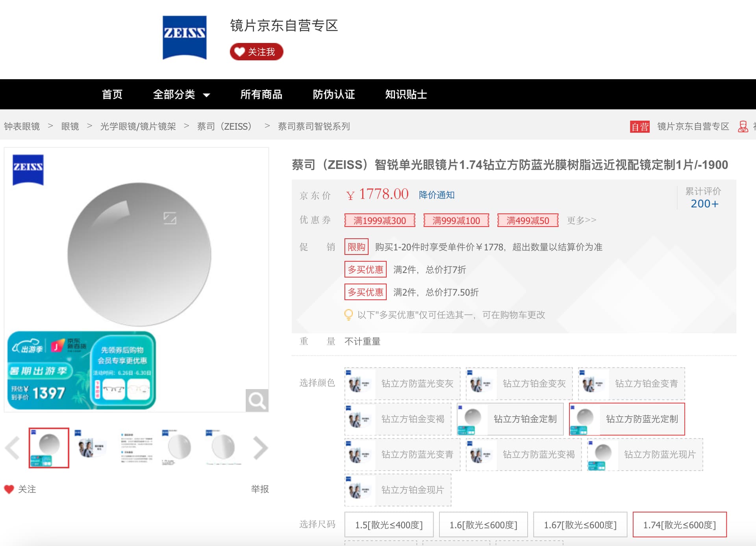The image size is (756, 546).
Task: Expand more coupons via 更多>>
Action: click(582, 220)
